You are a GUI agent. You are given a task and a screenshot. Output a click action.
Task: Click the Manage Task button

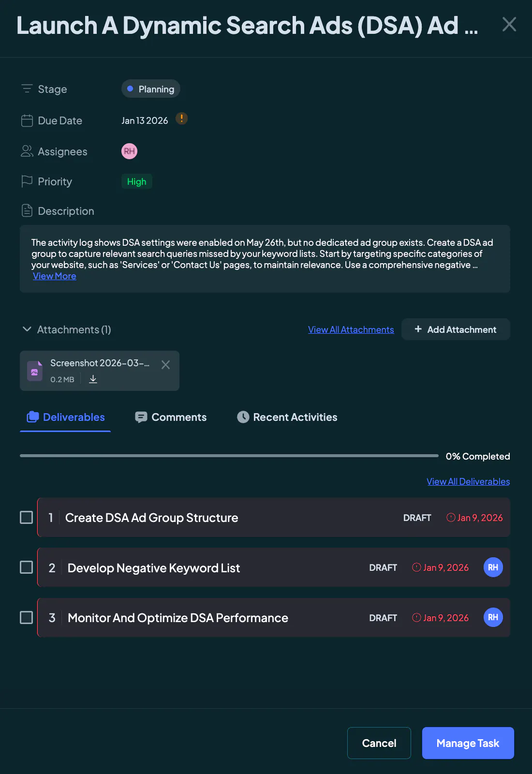tap(468, 743)
